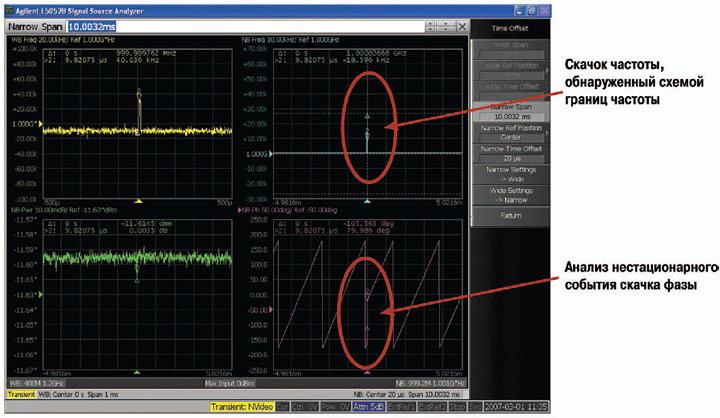This screenshot has width=720, height=418.
Task: Click cyan marker triangle under NB Freq plot
Action: click(x=367, y=201)
